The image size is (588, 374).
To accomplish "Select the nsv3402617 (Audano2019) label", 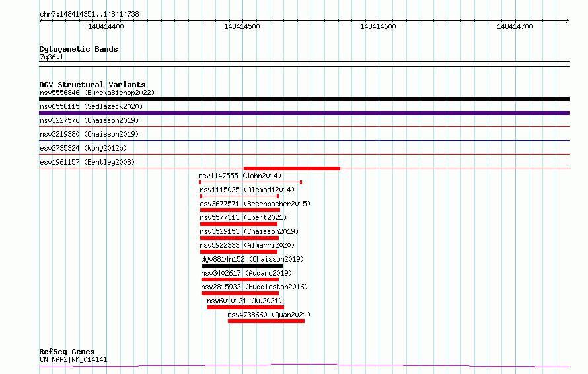I will [246, 273].
